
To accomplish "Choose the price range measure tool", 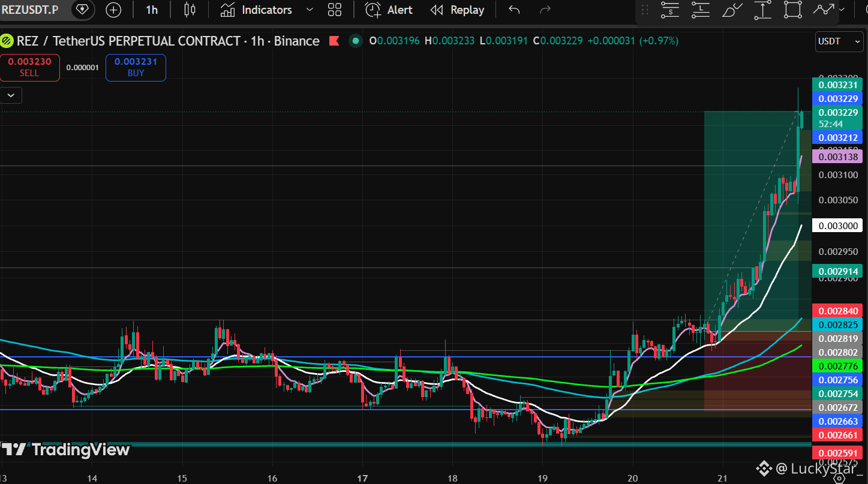I will tap(762, 10).
